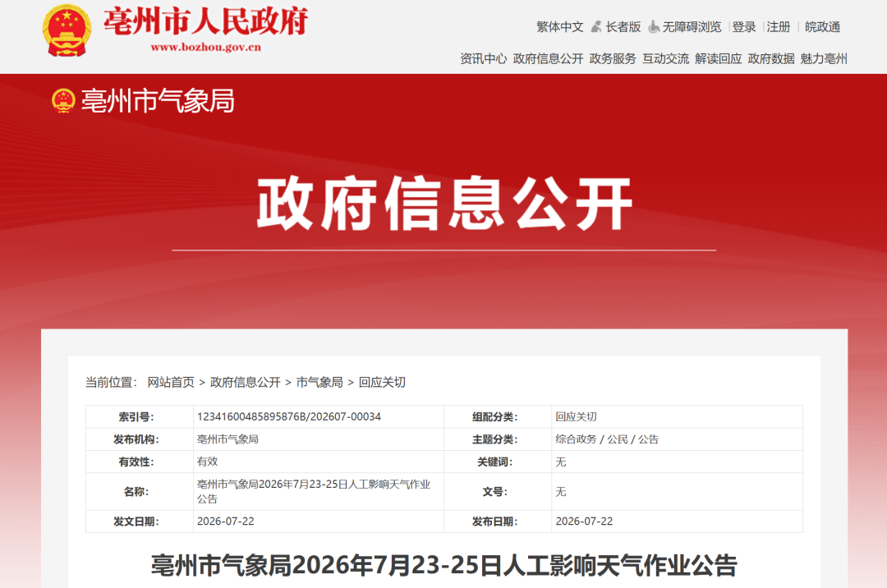Image resolution: width=887 pixels, height=588 pixels.
Task: Click 无 value in the 文号 row
Action: 561,491
